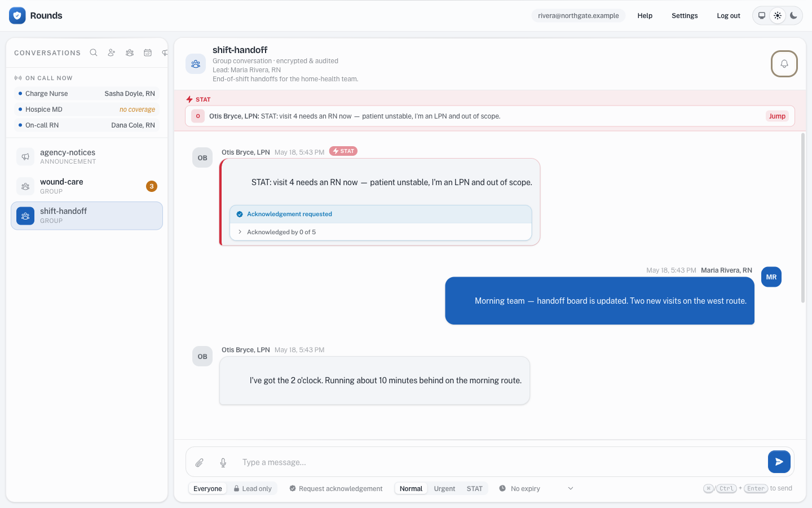
Task: Click Hospice MD no coverage row
Action: point(87,110)
